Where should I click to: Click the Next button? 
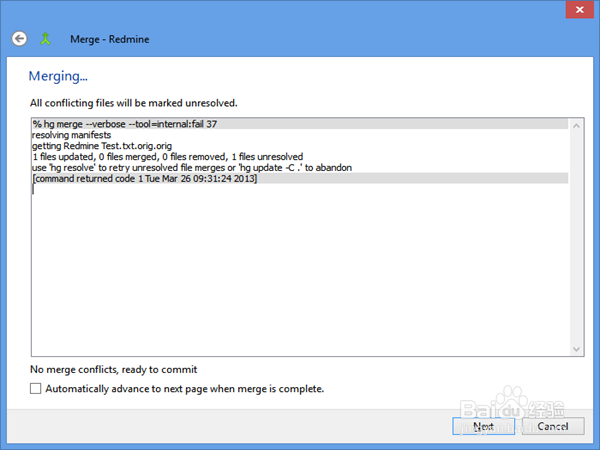[x=484, y=426]
